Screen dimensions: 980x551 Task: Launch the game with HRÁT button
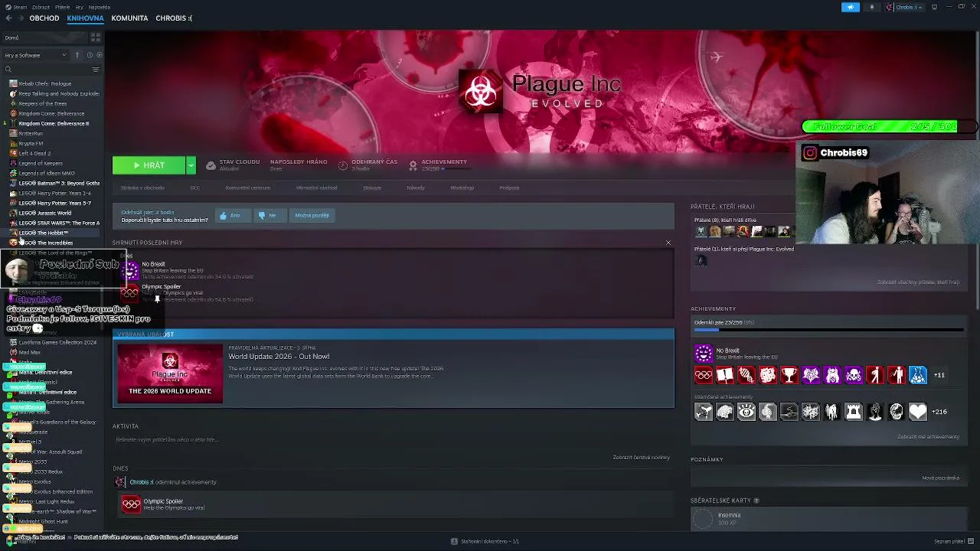click(149, 165)
